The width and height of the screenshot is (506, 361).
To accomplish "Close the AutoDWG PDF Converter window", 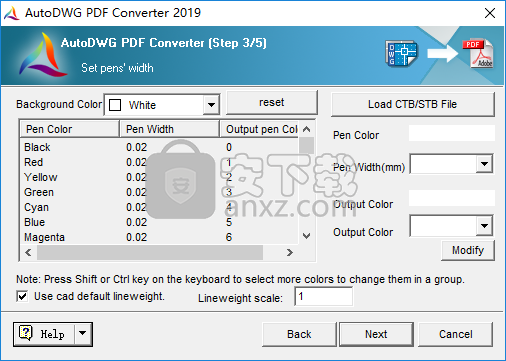I will click(490, 13).
